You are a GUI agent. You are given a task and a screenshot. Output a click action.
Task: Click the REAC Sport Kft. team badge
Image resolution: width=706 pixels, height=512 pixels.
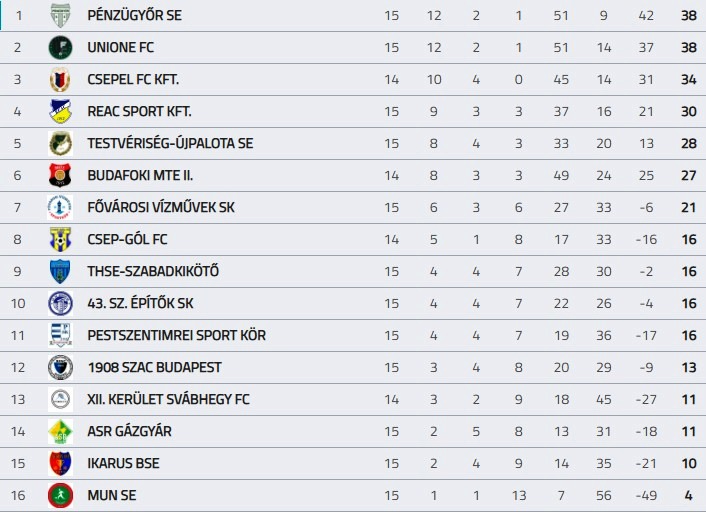click(x=60, y=112)
